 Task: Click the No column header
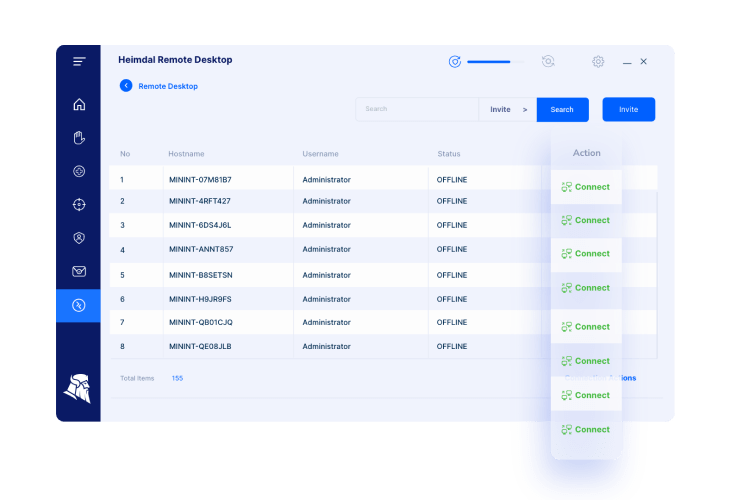(x=125, y=154)
